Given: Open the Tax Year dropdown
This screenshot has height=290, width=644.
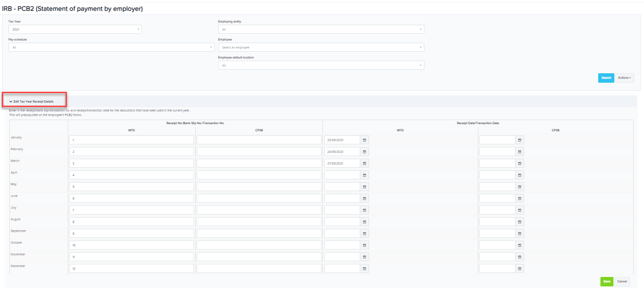Looking at the screenshot, I should click(75, 29).
